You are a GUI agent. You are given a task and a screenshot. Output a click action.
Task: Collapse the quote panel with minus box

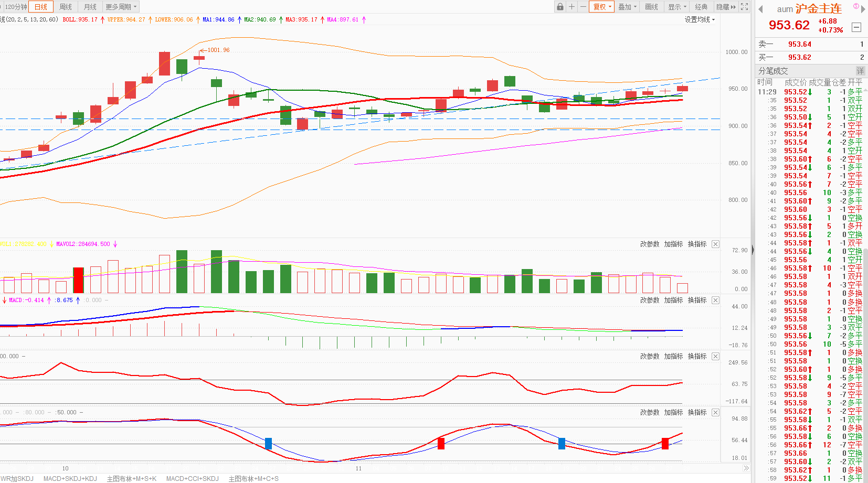[856, 27]
